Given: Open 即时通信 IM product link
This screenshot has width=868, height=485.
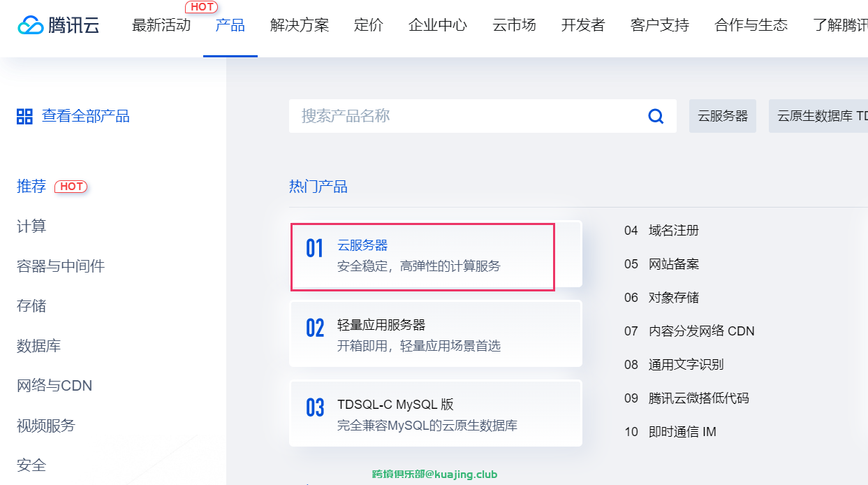Looking at the screenshot, I should (x=682, y=431).
